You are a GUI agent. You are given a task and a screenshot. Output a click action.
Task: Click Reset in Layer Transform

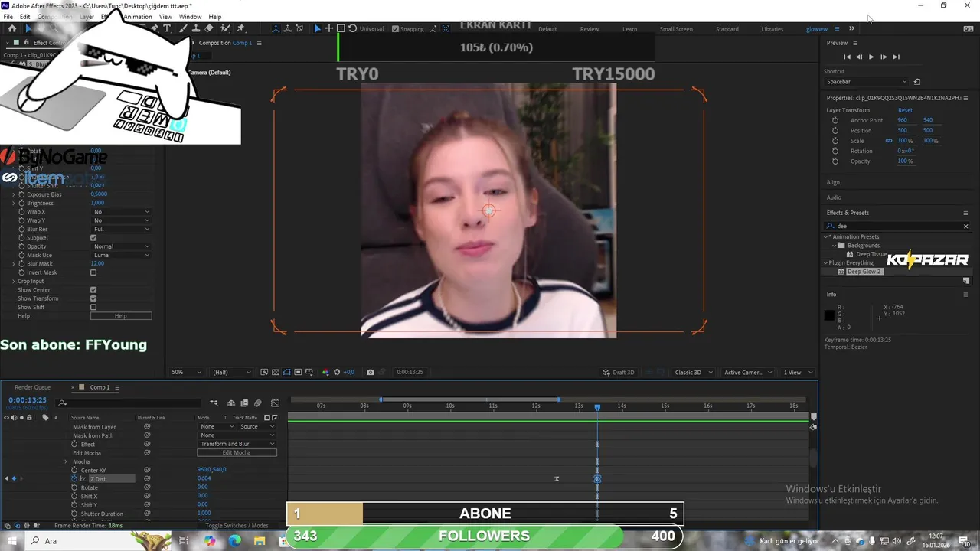(905, 110)
